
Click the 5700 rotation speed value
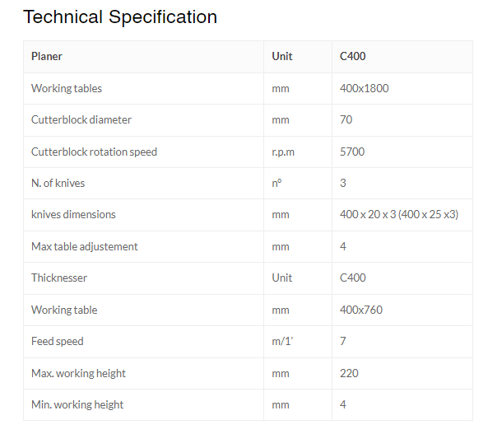tap(352, 152)
